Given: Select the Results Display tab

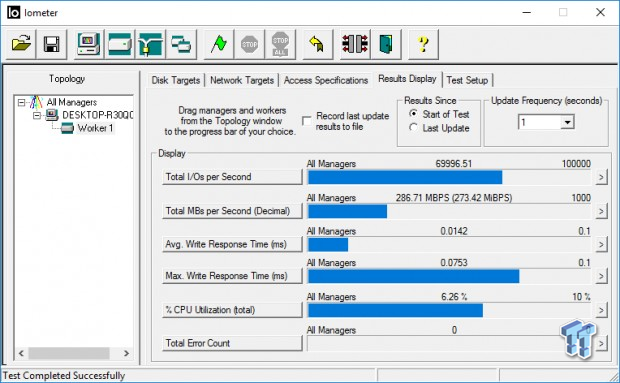Looking at the screenshot, I should [x=407, y=79].
